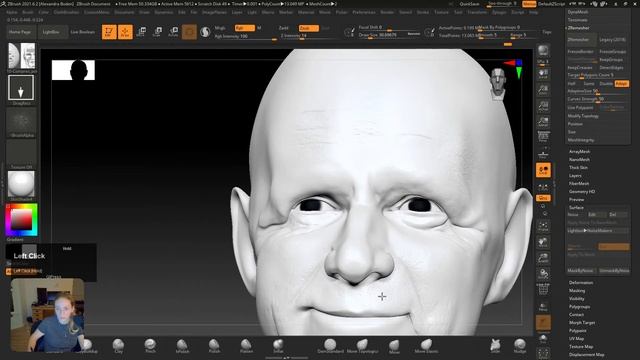Pick a color in color picker
Image resolution: width=640 pixels, height=360 pixels.
[x=21, y=220]
